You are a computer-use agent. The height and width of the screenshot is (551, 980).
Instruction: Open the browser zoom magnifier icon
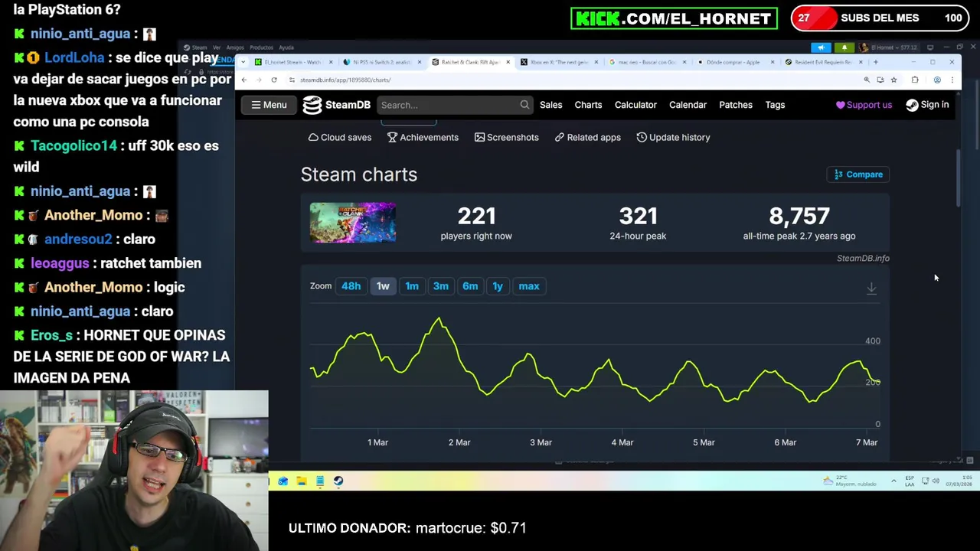coord(867,80)
